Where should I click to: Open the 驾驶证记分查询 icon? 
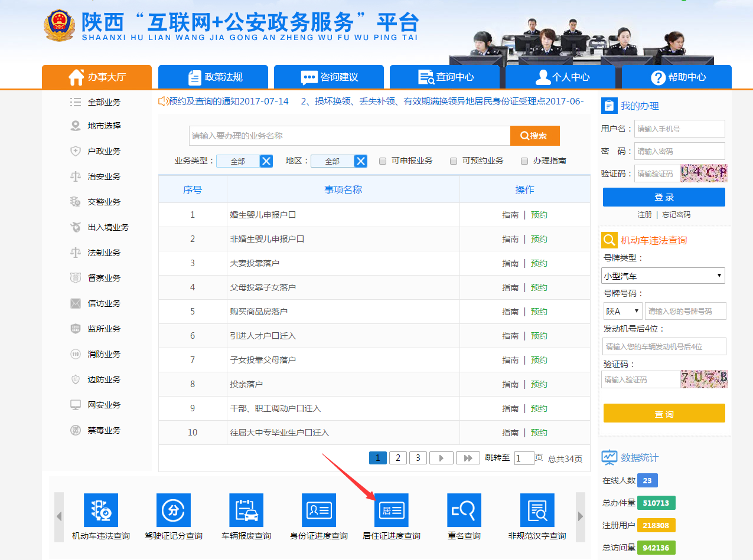(173, 510)
